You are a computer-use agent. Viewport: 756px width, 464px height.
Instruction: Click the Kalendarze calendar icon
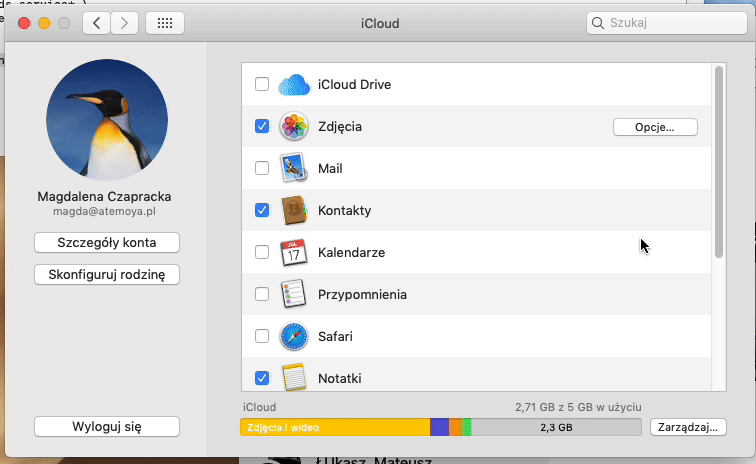293,252
